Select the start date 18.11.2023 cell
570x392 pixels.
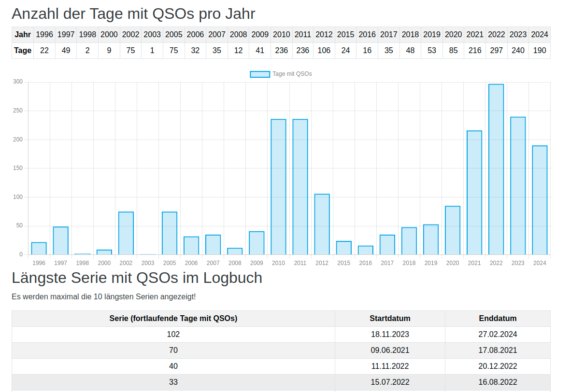click(x=390, y=334)
